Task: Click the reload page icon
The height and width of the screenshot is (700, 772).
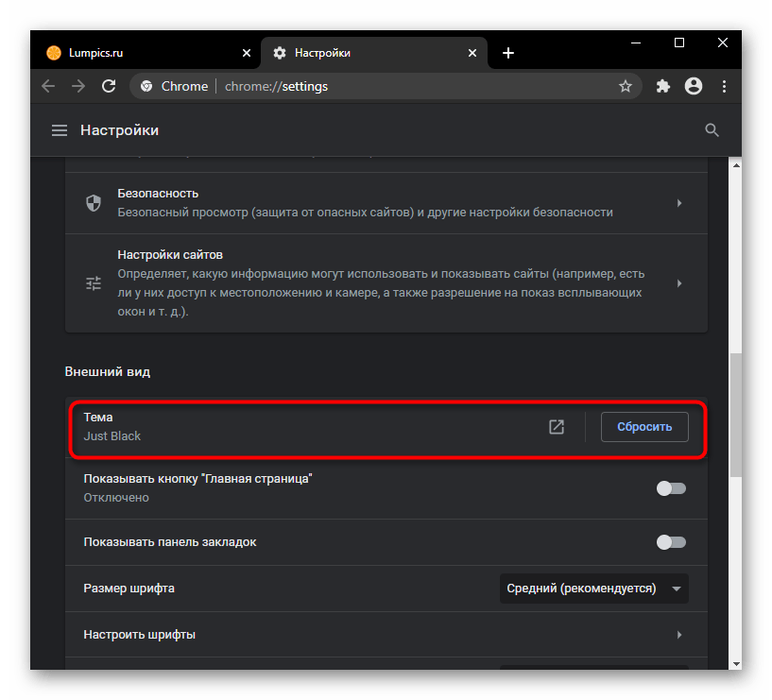Action: 109,86
